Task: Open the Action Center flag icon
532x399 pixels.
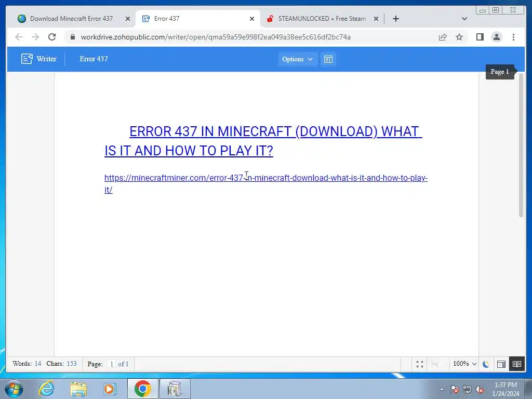Action: pos(455,389)
